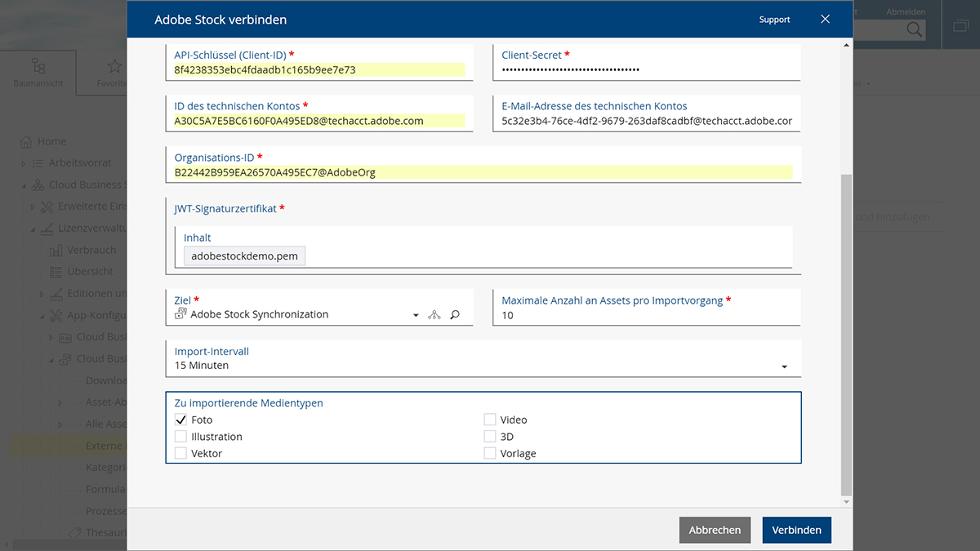Select Prozesse... tree row
The width and height of the screenshot is (980, 551).
click(x=106, y=511)
